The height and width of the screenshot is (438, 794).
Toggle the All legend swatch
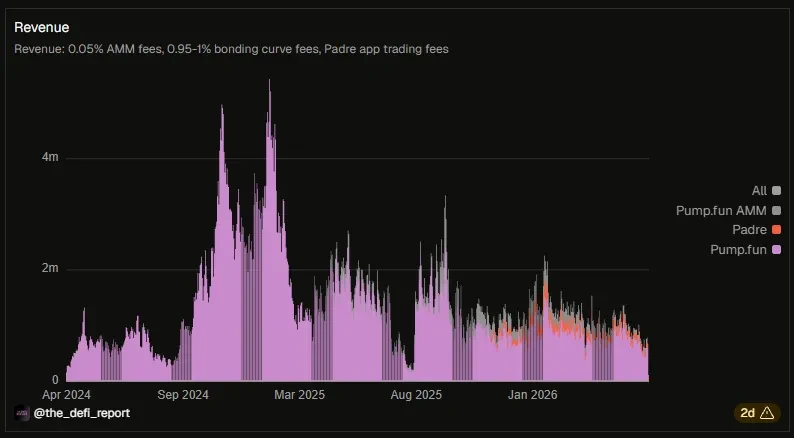coord(776,191)
